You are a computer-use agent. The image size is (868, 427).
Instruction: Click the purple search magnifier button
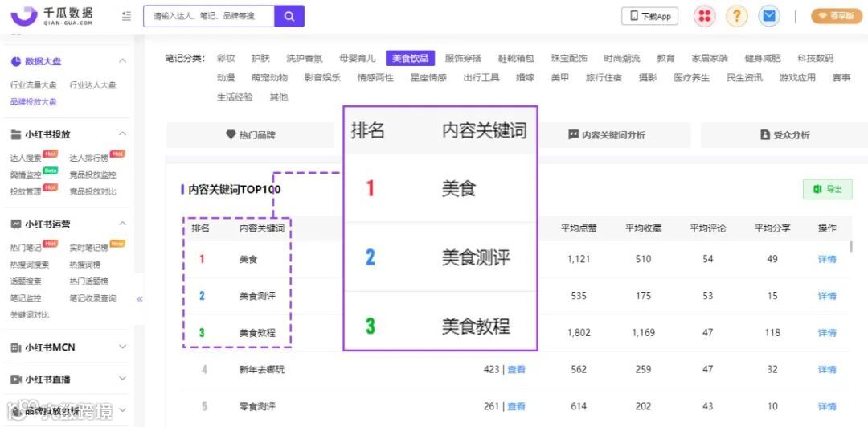pyautogui.click(x=289, y=17)
